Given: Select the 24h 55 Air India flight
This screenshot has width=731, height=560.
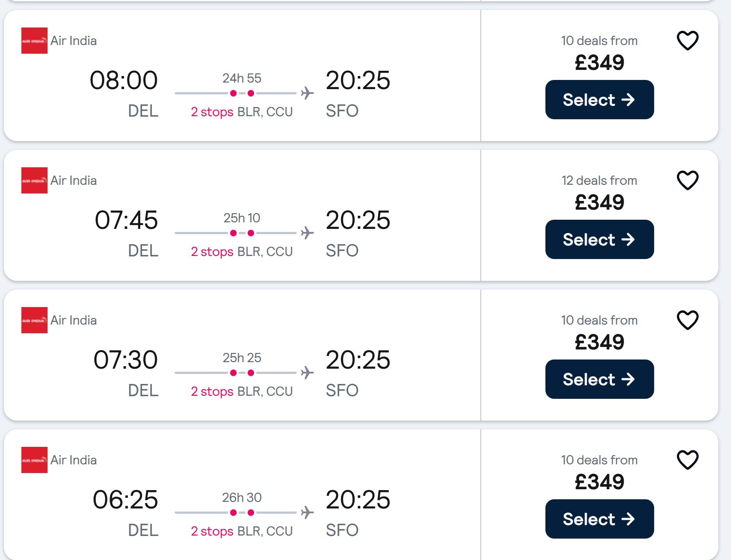Looking at the screenshot, I should pyautogui.click(x=599, y=100).
